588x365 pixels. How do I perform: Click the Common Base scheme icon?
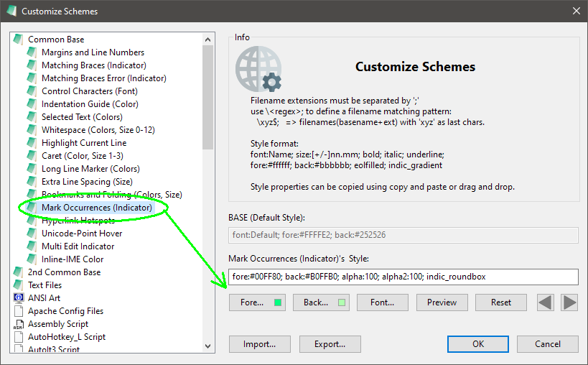pyautogui.click(x=18, y=39)
